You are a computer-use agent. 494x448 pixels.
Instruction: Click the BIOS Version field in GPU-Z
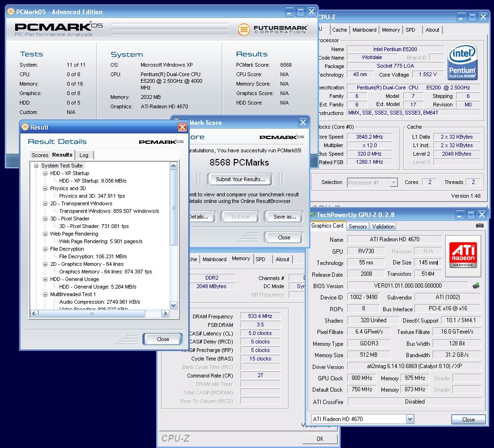[408, 286]
